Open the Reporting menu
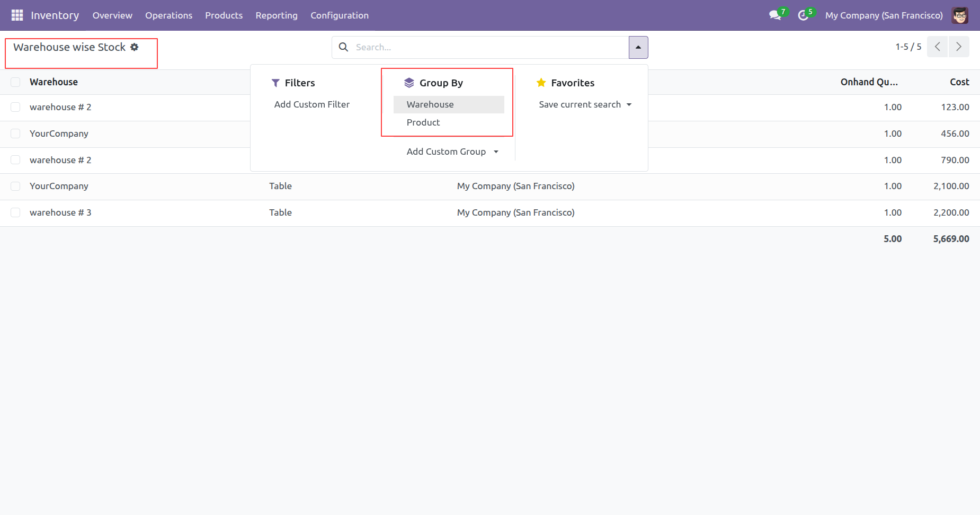This screenshot has height=515, width=980. tap(277, 15)
